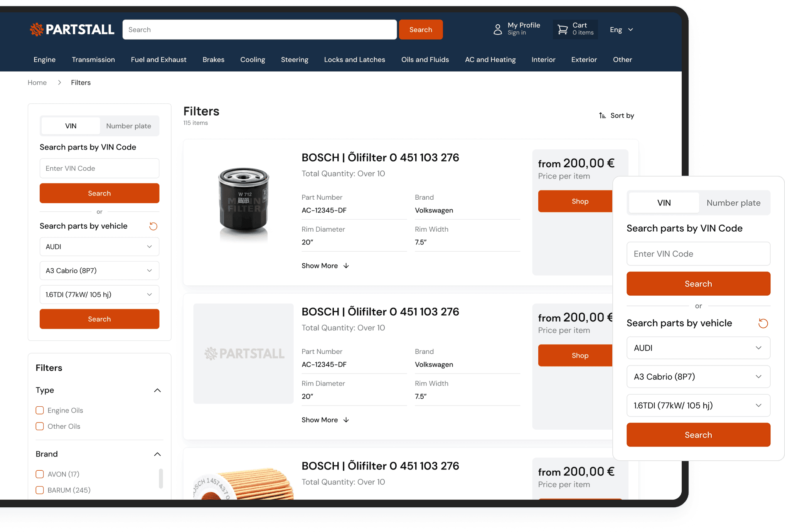
Task: Expand Show More on second product
Action: point(325,420)
